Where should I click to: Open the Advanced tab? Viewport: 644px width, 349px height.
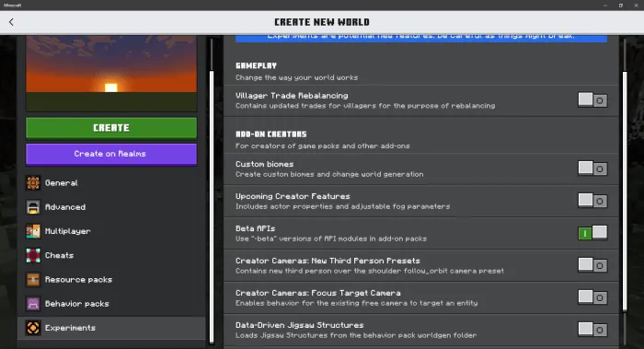pos(111,207)
